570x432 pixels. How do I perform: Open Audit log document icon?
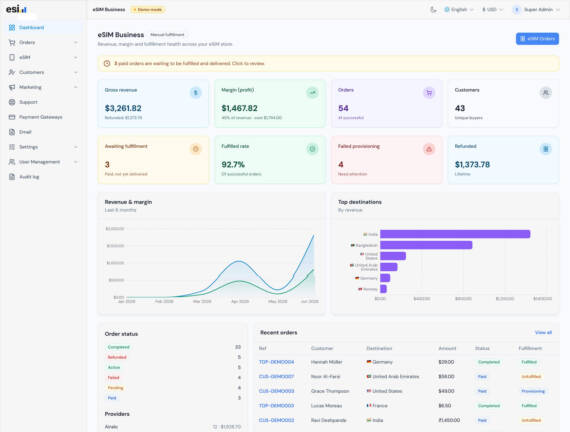pyautogui.click(x=12, y=177)
